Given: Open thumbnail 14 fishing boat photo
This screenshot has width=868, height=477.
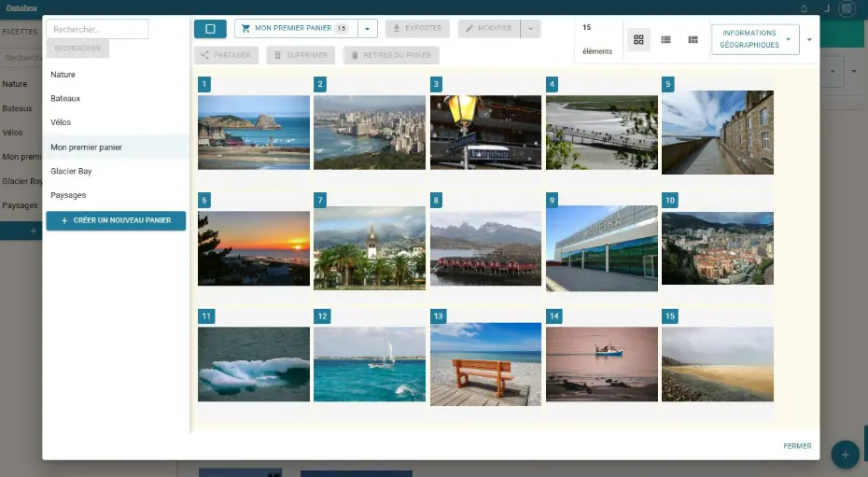Looking at the screenshot, I should tap(602, 364).
